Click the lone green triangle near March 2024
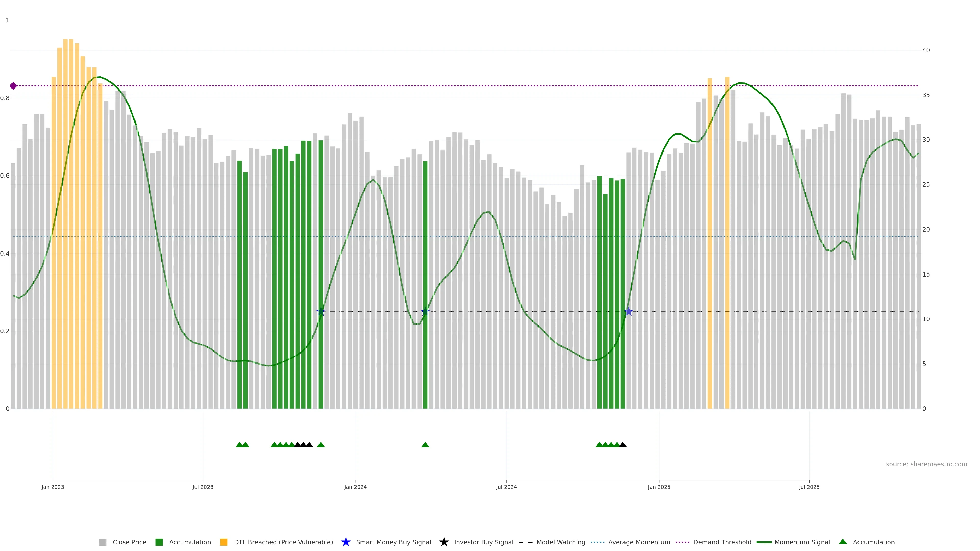This screenshot has height=551, width=980. point(425,445)
